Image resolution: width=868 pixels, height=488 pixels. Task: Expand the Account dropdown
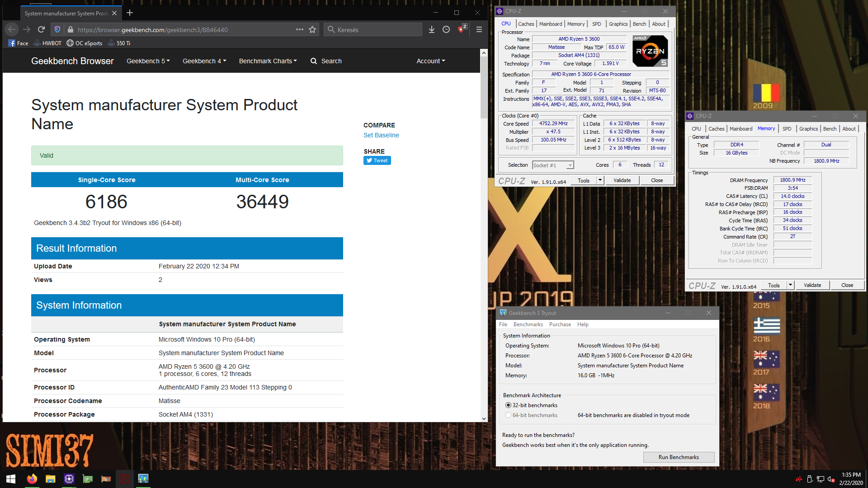431,61
